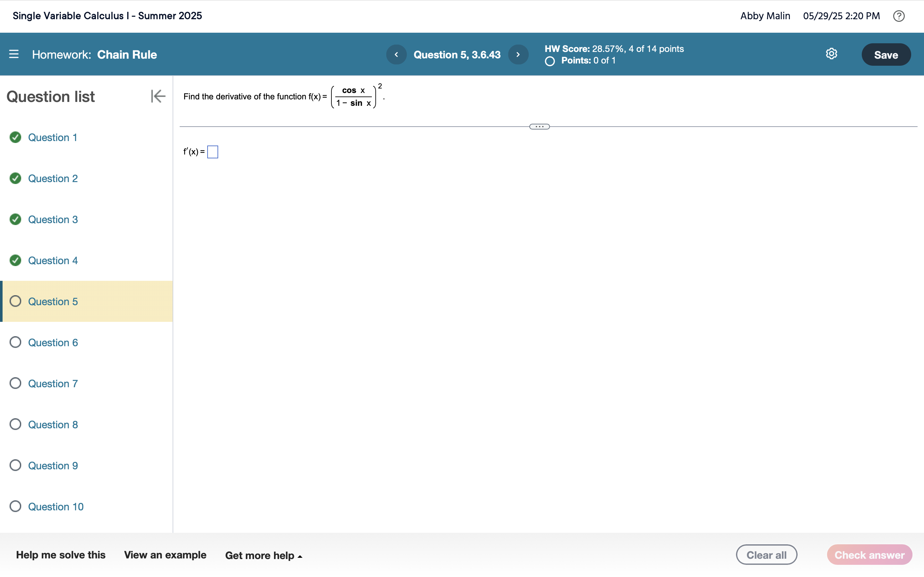Viewport: 924px width, 577px height.
Task: Click the f′(x) answer input box
Action: coord(213,152)
